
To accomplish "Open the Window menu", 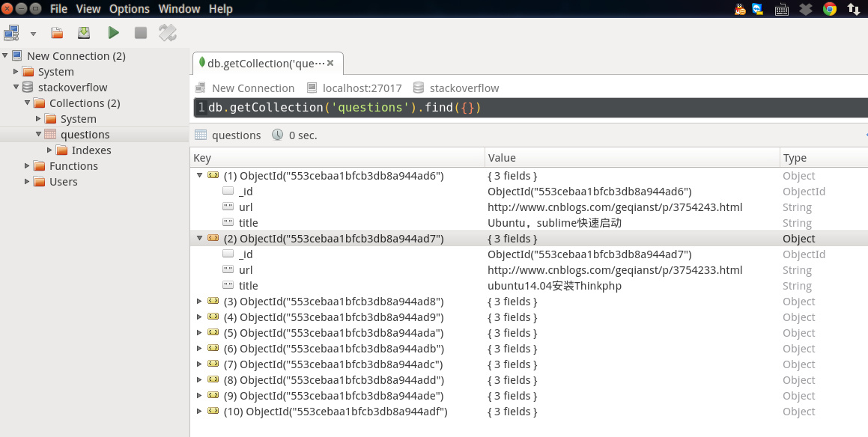I will (x=179, y=9).
